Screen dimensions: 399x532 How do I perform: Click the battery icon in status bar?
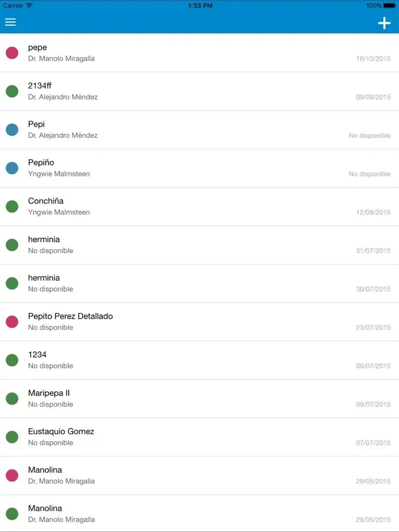point(390,5)
